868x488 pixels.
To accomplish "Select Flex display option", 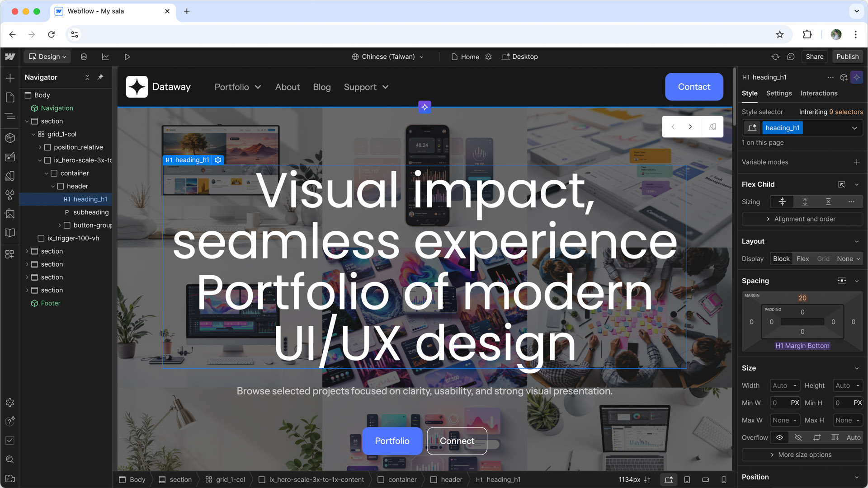I will click(802, 259).
